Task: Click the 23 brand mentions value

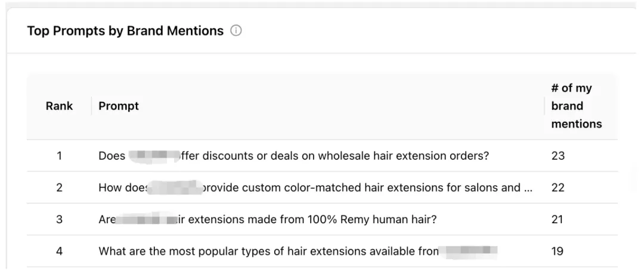Action: tap(558, 156)
